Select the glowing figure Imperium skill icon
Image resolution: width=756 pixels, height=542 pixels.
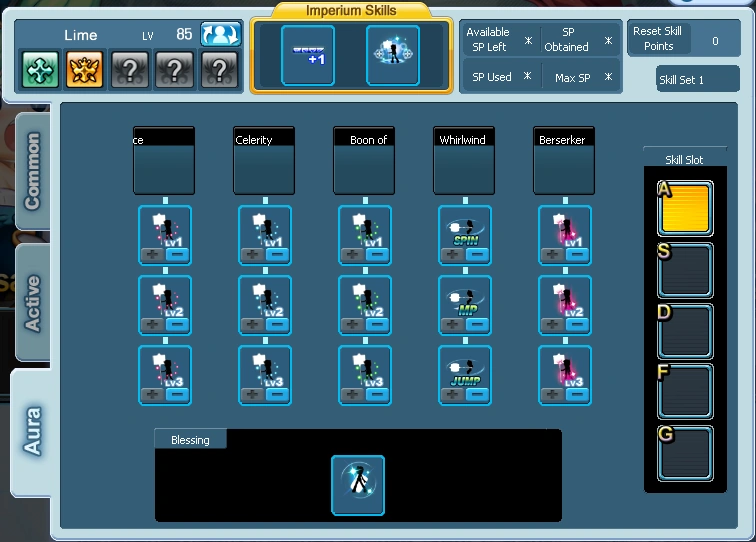[392, 55]
